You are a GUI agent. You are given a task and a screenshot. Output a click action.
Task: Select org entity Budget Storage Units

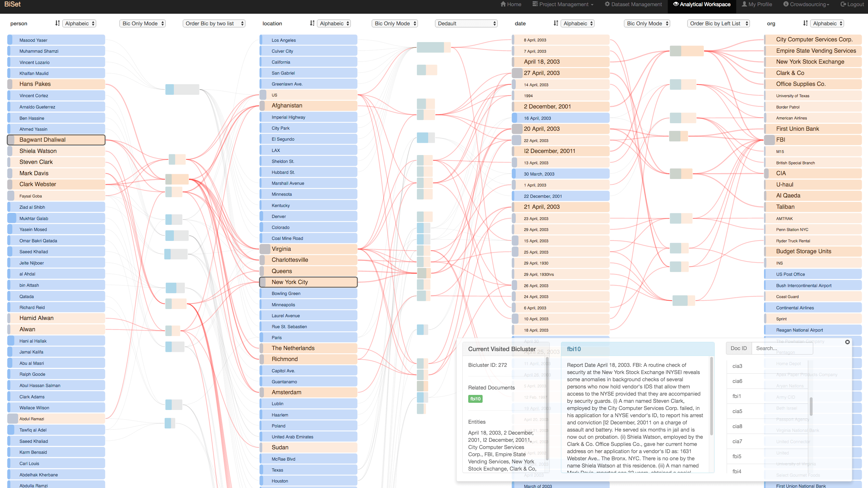pos(813,251)
